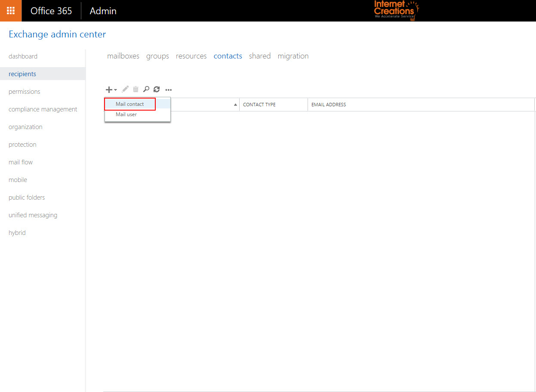Click the refresh icon in toolbar
Image resolution: width=536 pixels, height=392 pixels.
pyautogui.click(x=157, y=90)
